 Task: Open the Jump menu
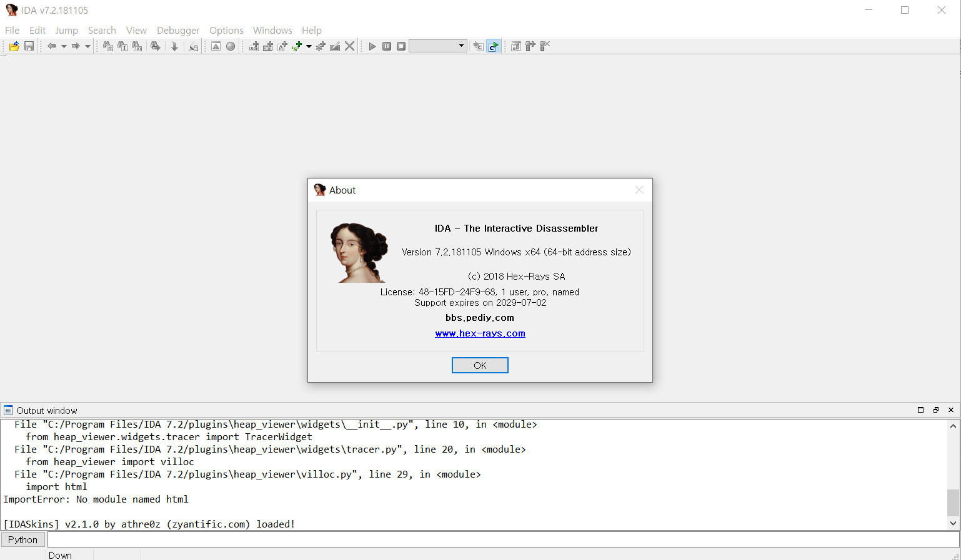tap(66, 30)
